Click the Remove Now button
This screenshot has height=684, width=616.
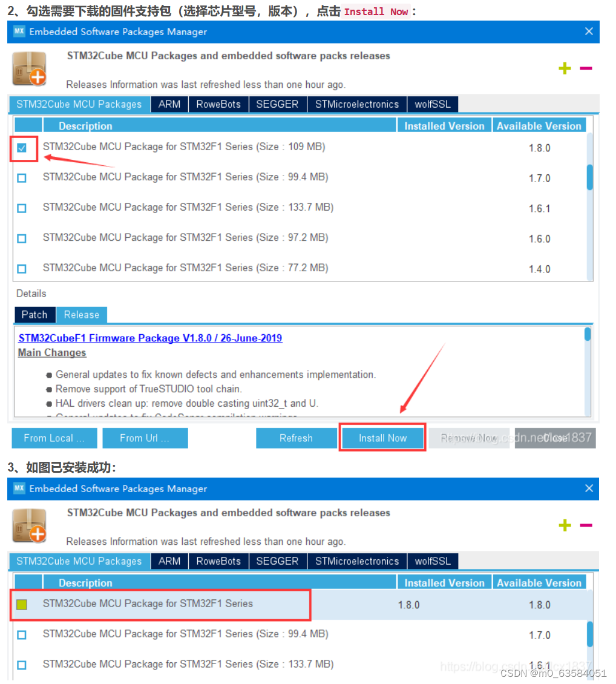pyautogui.click(x=469, y=438)
